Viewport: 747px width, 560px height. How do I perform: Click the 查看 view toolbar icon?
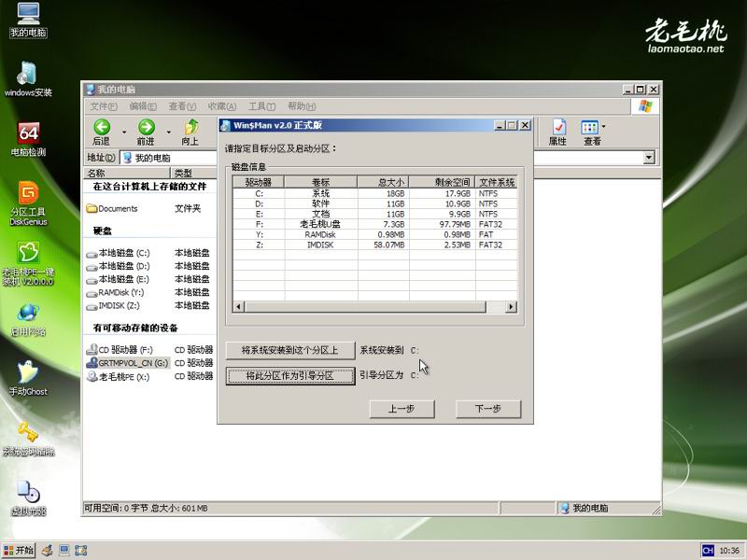pos(591,133)
